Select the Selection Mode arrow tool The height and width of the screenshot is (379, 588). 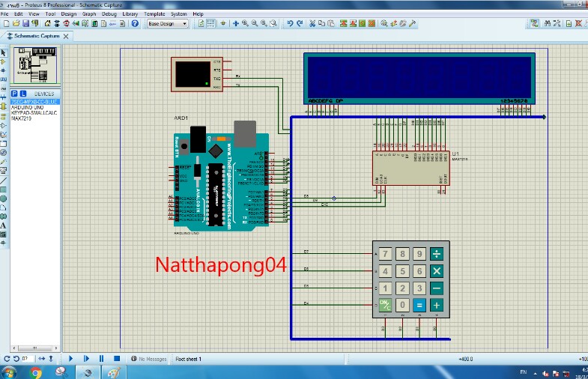4,53
